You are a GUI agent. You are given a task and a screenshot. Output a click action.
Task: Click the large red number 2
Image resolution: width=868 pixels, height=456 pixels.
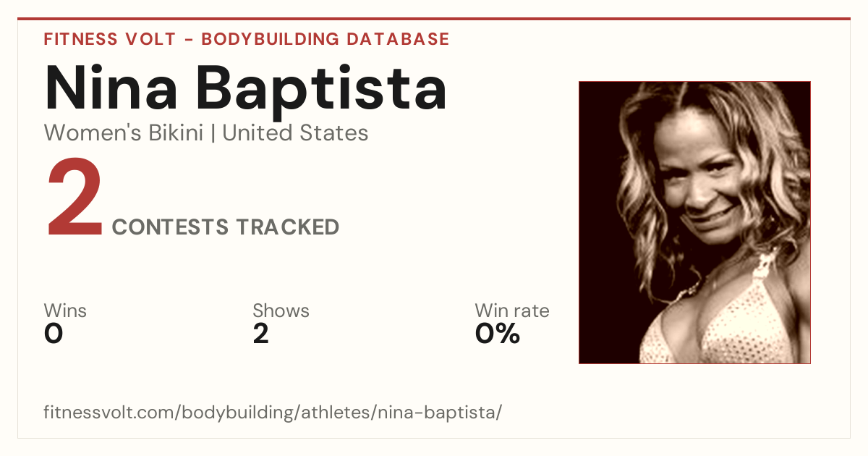[76, 199]
